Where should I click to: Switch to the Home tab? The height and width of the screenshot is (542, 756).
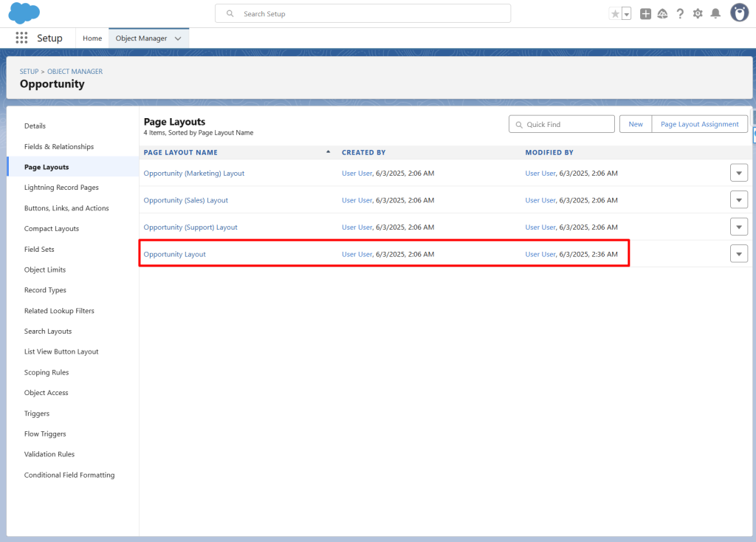tap(92, 38)
